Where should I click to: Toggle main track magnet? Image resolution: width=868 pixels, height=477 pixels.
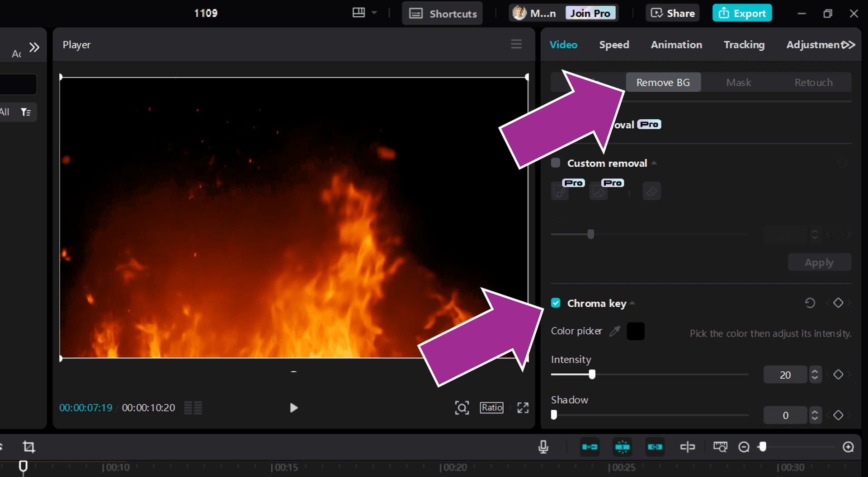[x=590, y=447]
